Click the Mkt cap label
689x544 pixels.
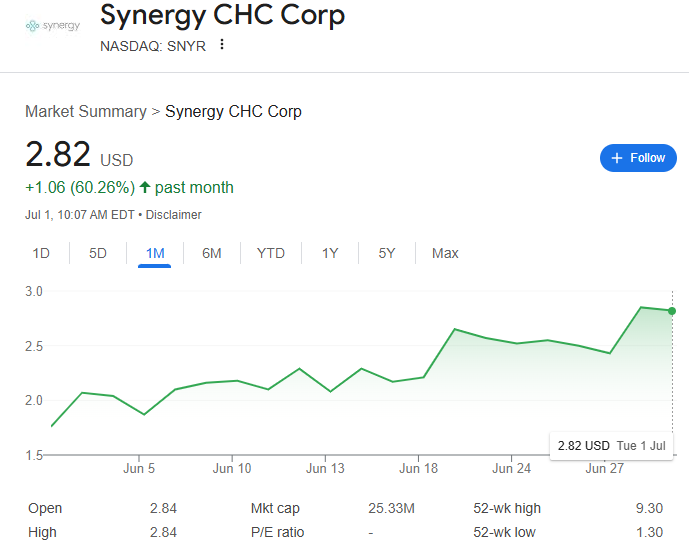[x=275, y=508]
